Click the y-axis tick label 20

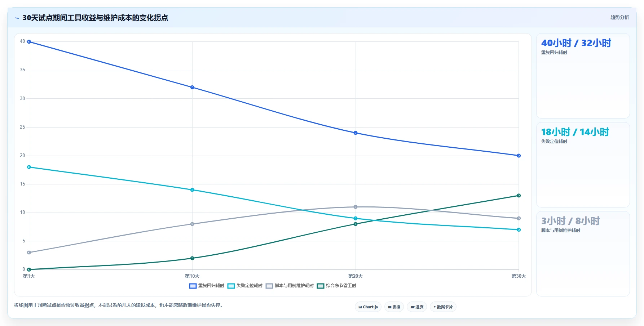(x=22, y=156)
